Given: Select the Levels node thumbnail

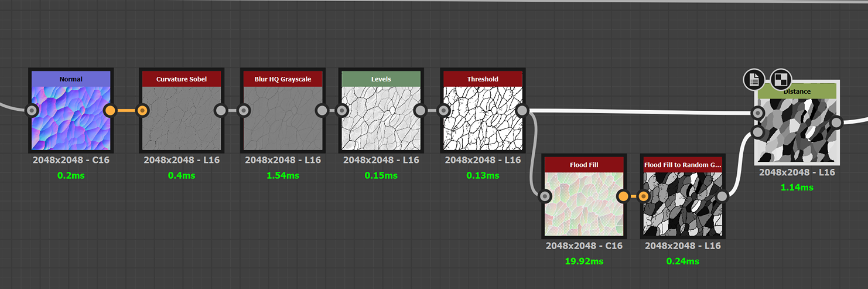Looking at the screenshot, I should click(381, 118).
